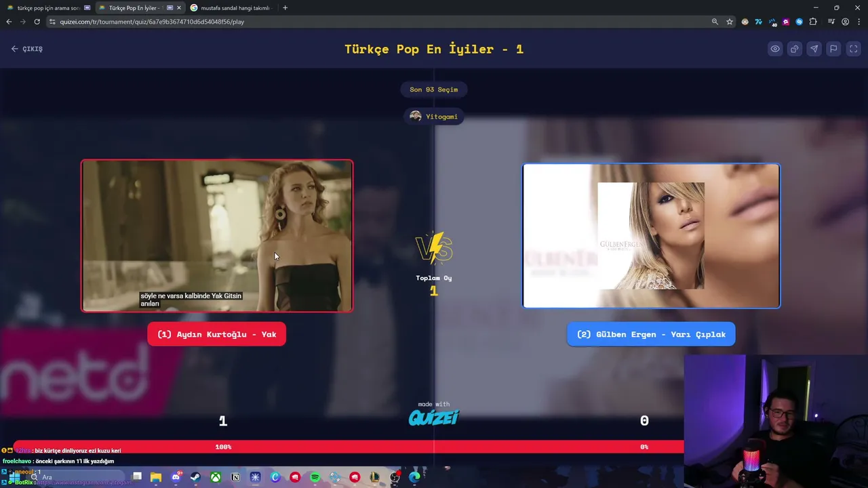Bookmark this page with the star icon
The width and height of the screenshot is (868, 488).
pyautogui.click(x=730, y=22)
